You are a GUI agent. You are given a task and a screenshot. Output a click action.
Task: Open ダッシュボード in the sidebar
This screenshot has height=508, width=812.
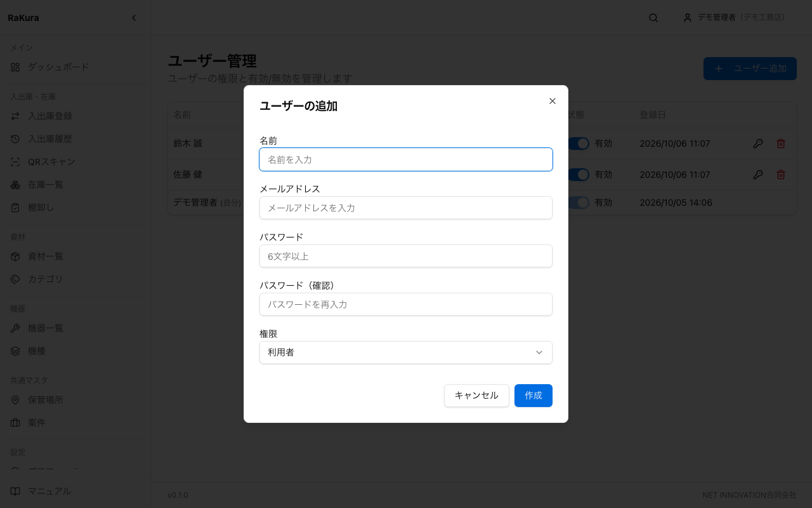click(76, 67)
